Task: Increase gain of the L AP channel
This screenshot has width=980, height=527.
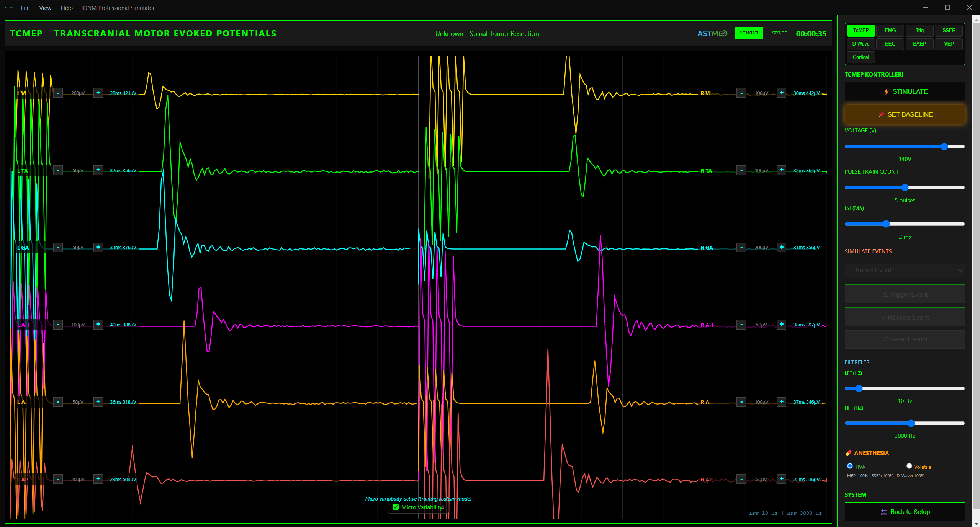Action: pyautogui.click(x=98, y=479)
